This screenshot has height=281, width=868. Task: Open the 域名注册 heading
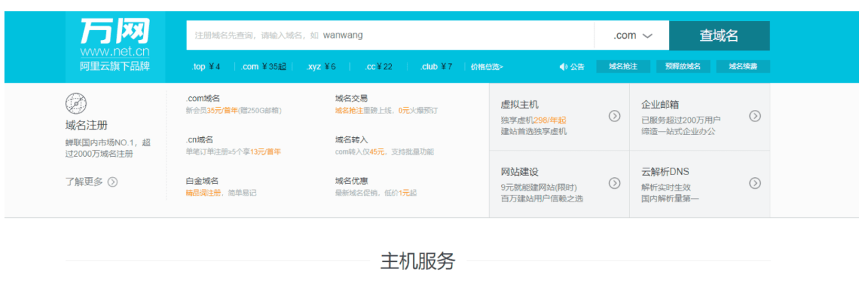[x=86, y=126]
